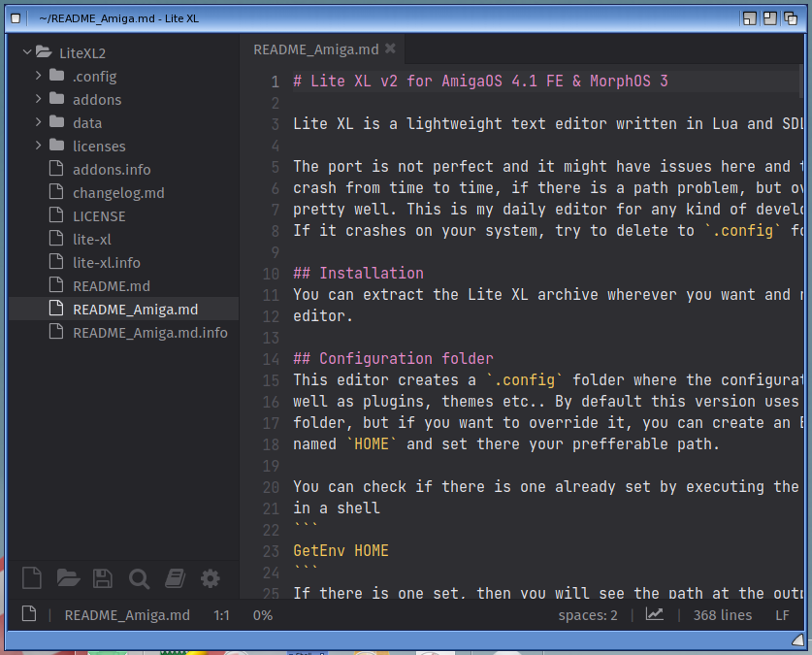Click the Amiga window depth gadget in title bar
Image resolution: width=812 pixels, height=655 pixels.
pyautogui.click(x=791, y=17)
